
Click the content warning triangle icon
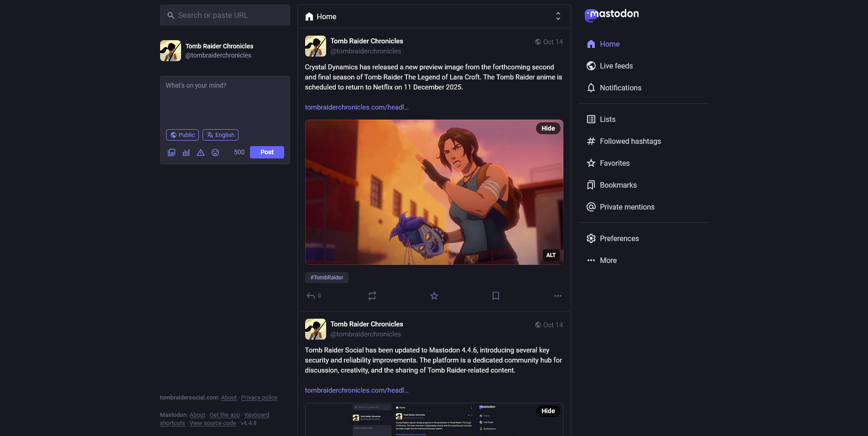click(201, 152)
